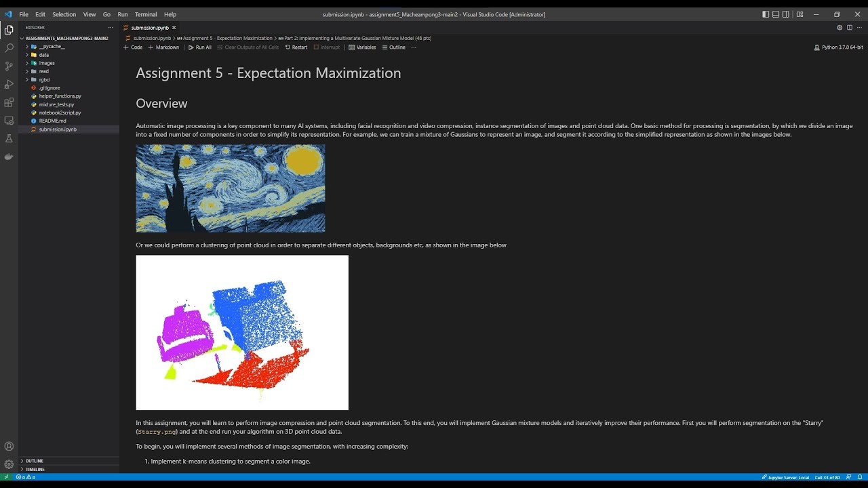Screen dimensions: 868x488
Task: Open notebook toolbar overflow ellipsis
Action: (414, 47)
